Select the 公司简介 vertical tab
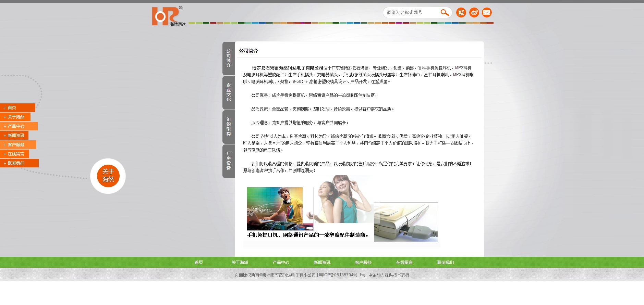 229,59
